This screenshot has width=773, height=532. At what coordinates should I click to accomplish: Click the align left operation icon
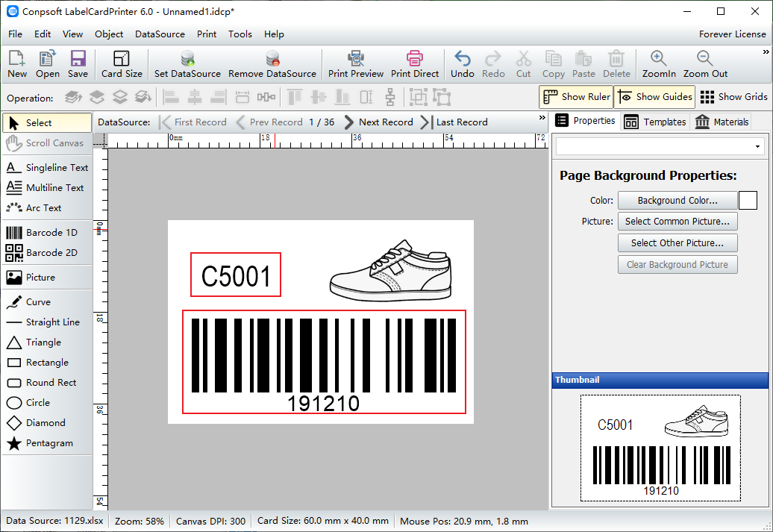tap(171, 97)
